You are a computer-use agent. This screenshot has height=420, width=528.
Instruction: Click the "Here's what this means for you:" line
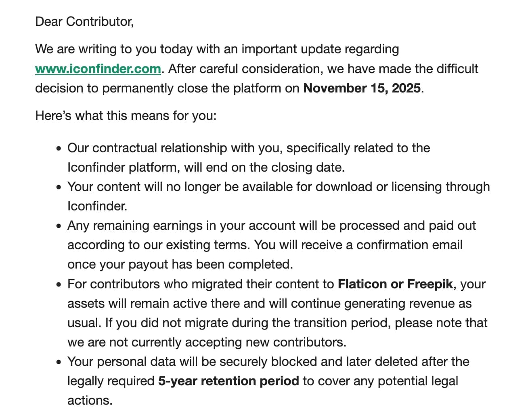click(126, 115)
